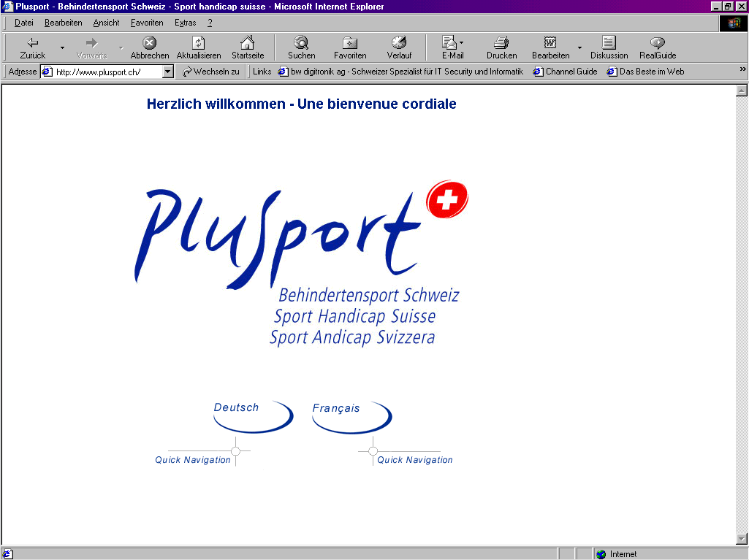Open the Bearbeiten menu in the menu bar

click(63, 23)
